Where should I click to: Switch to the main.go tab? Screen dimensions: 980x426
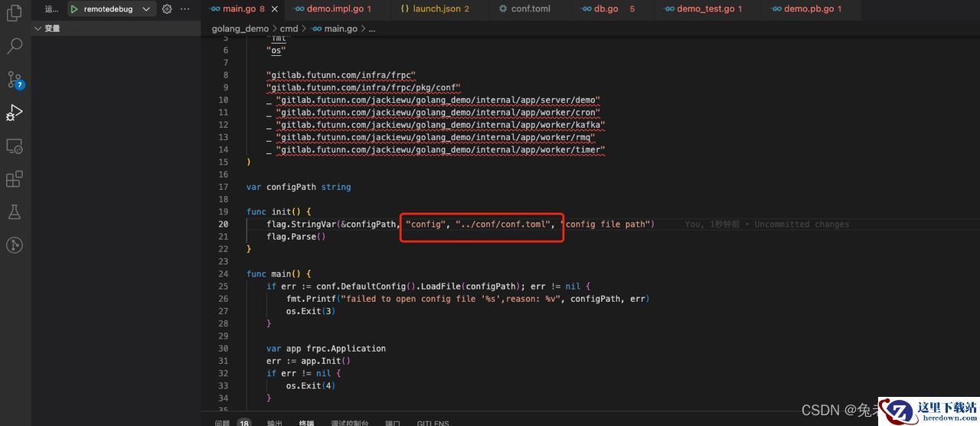coord(243,9)
